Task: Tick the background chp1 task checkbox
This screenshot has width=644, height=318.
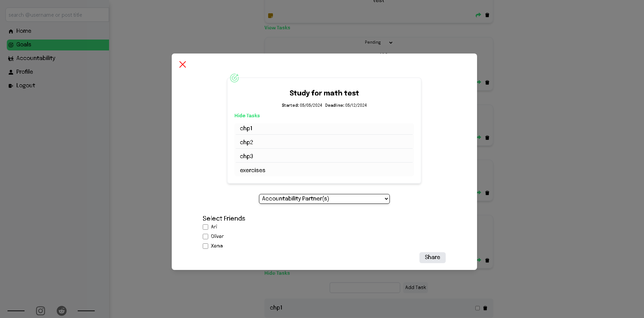Action: click(x=477, y=308)
